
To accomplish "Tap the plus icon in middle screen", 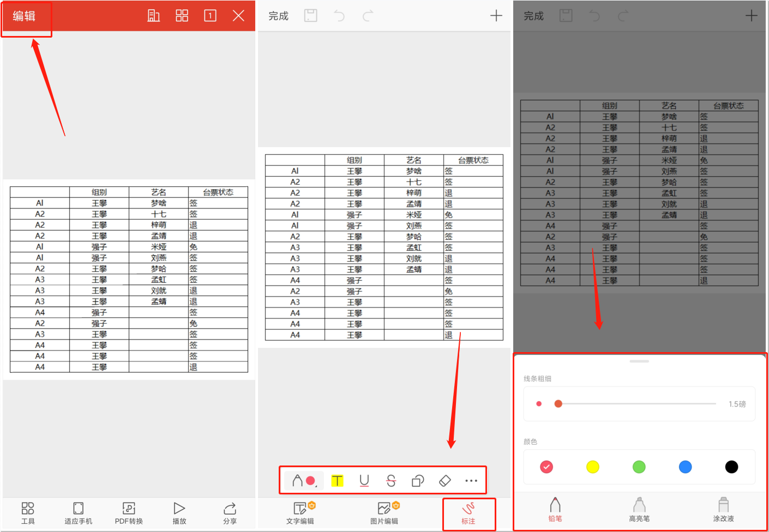I will tap(496, 16).
